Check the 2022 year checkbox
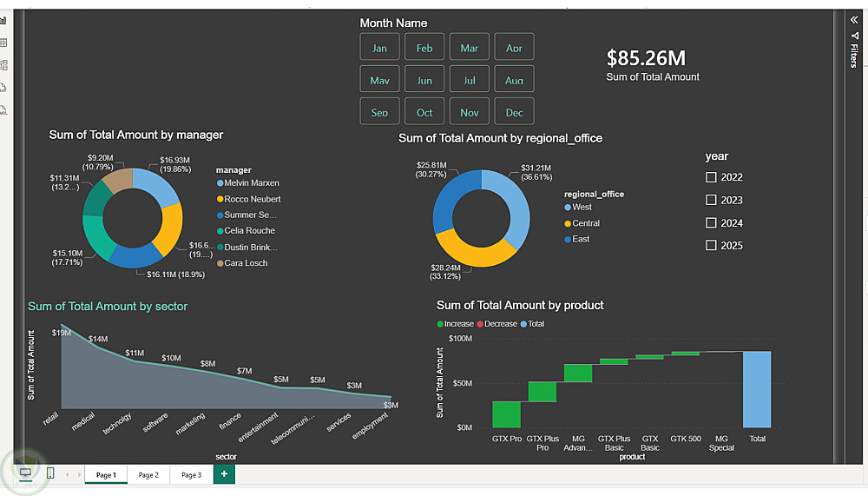This screenshot has width=868, height=496. coord(711,177)
